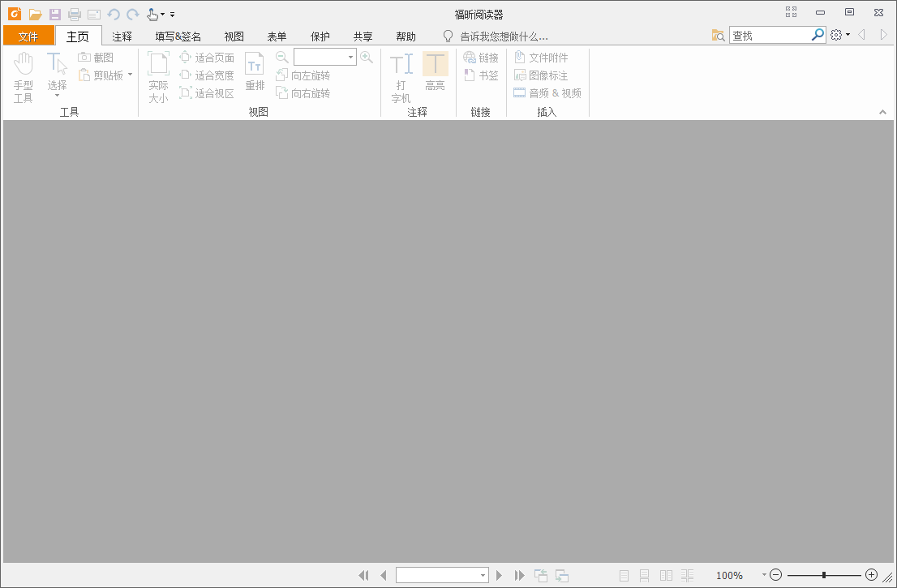The image size is (897, 588).
Task: Rotate the page left (向左旋转)
Action: [x=303, y=75]
